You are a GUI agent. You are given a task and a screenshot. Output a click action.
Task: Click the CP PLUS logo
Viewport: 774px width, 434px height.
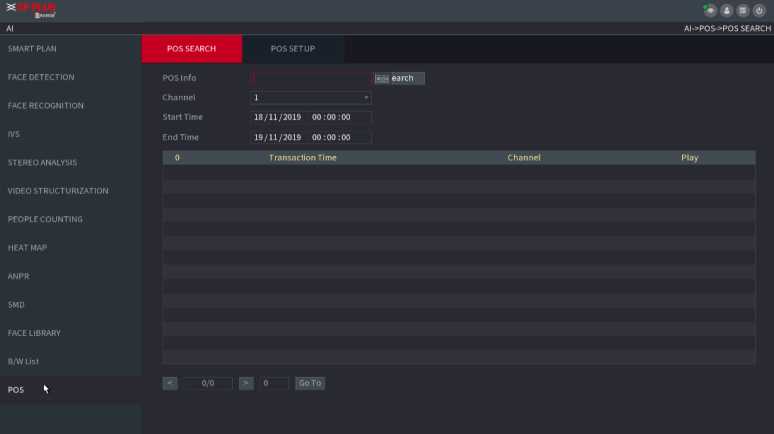(x=31, y=10)
